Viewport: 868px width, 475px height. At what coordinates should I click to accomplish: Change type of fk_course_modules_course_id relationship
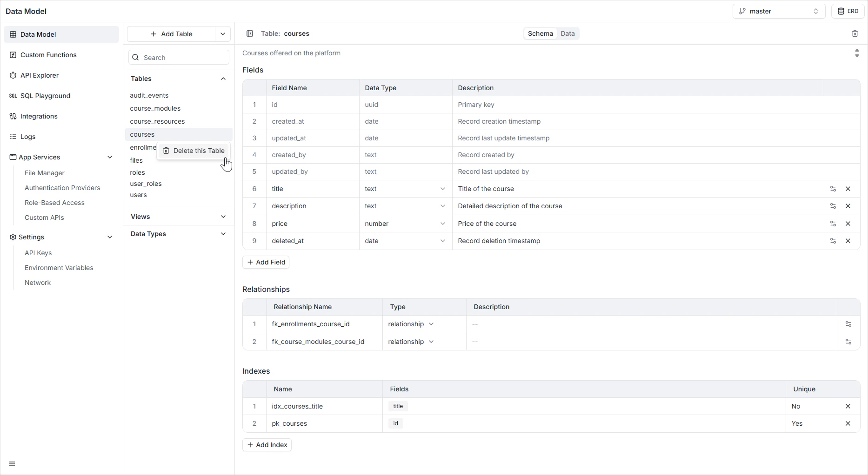click(411, 342)
